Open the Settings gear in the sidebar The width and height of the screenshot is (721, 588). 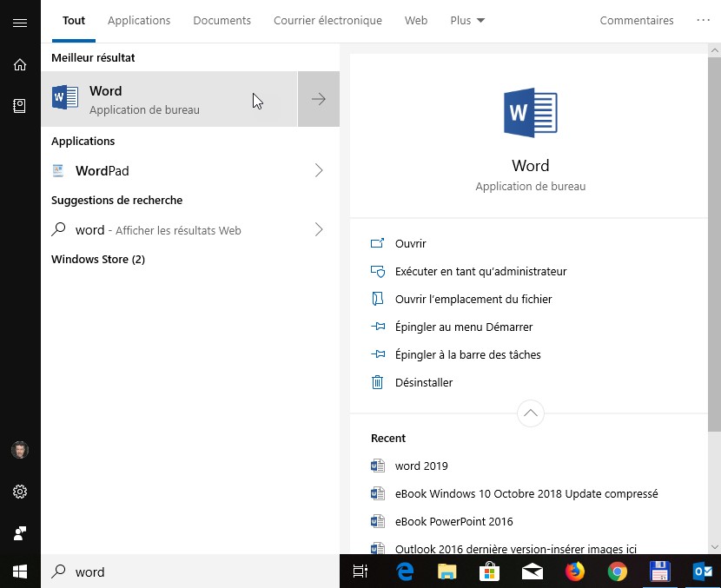tap(19, 492)
